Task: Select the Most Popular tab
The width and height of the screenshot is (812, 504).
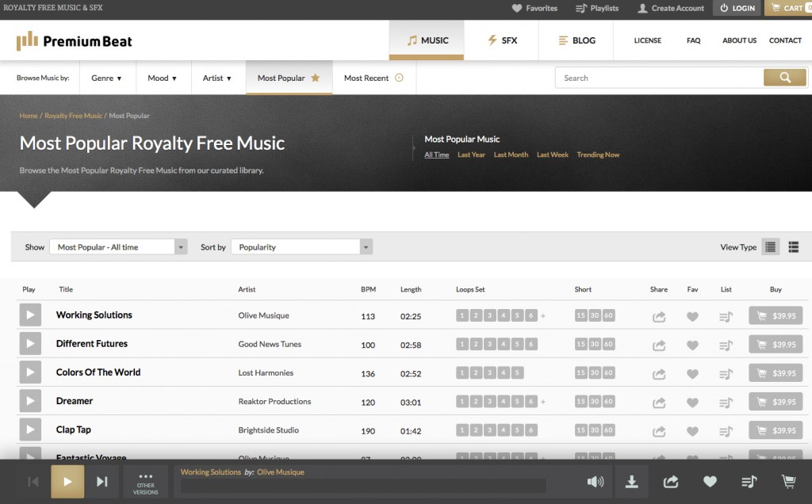Action: (x=289, y=78)
